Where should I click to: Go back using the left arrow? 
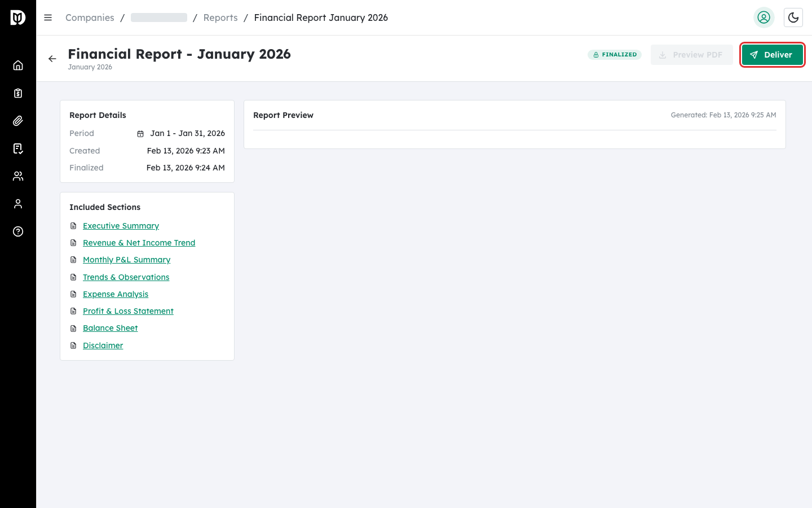click(x=52, y=58)
